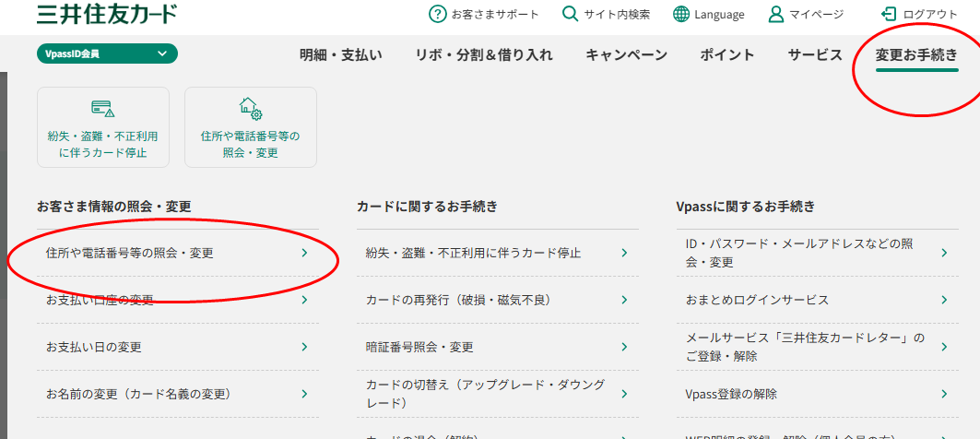Select お名前の変更（カード名義の変更）
Viewport: 980px width, 439px height.
click(178, 394)
